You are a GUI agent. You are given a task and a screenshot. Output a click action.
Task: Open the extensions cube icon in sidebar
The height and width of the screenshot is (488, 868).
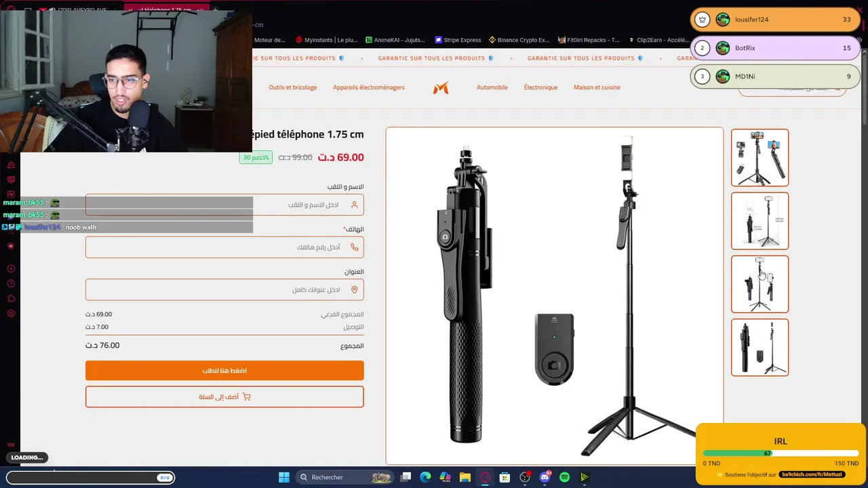(x=11, y=298)
